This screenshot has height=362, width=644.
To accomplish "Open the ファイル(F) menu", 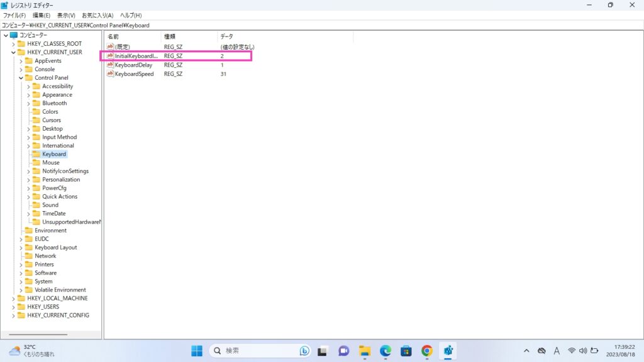I will 14,15.
